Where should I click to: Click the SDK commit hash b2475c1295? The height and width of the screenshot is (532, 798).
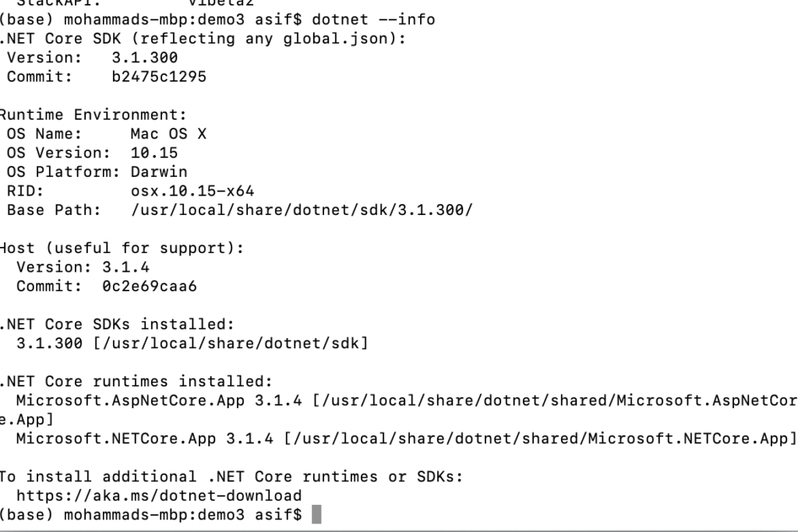(159, 77)
